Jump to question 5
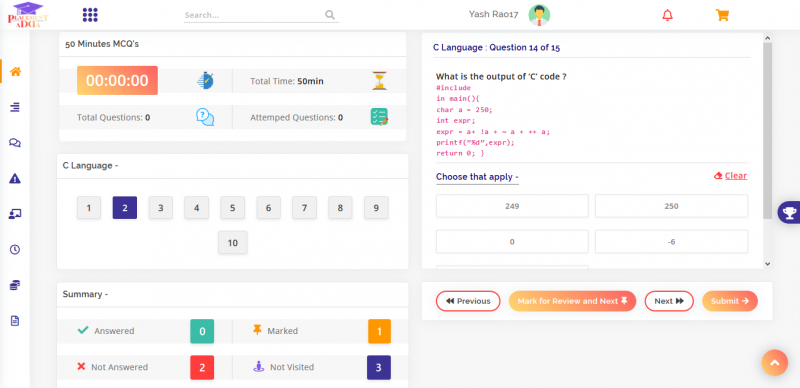Viewport: 800px width, 388px height. [233, 208]
